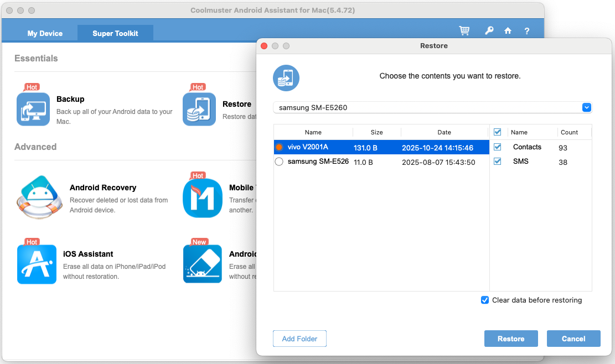The height and width of the screenshot is (364, 615).
Task: Click the wrench settings icon
Action: pos(489,30)
